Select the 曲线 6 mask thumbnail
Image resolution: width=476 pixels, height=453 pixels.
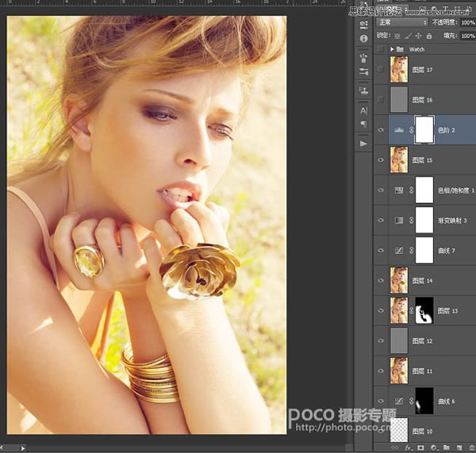(424, 401)
